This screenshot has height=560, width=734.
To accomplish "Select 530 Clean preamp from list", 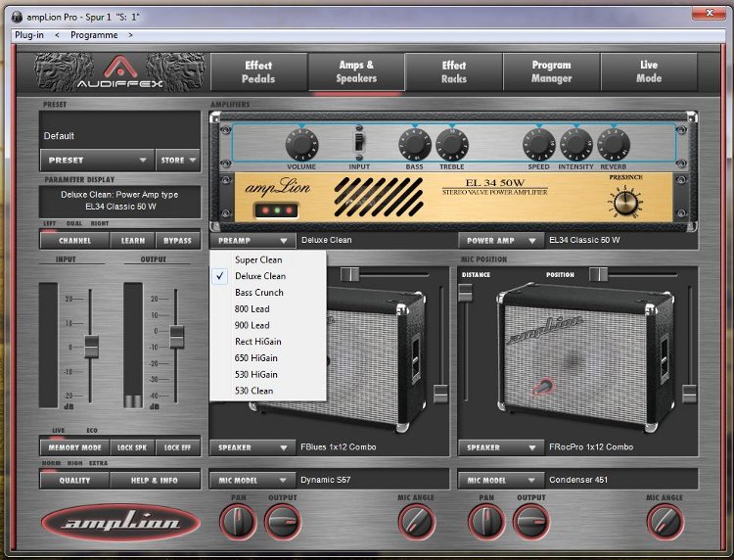I will tap(268, 391).
